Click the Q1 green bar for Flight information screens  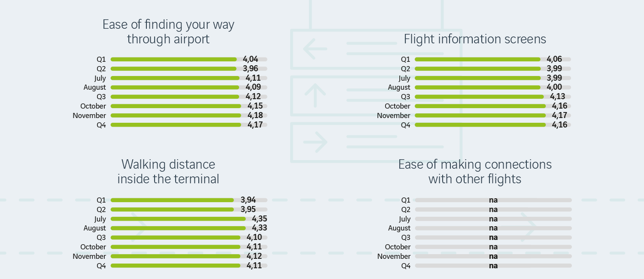point(477,59)
